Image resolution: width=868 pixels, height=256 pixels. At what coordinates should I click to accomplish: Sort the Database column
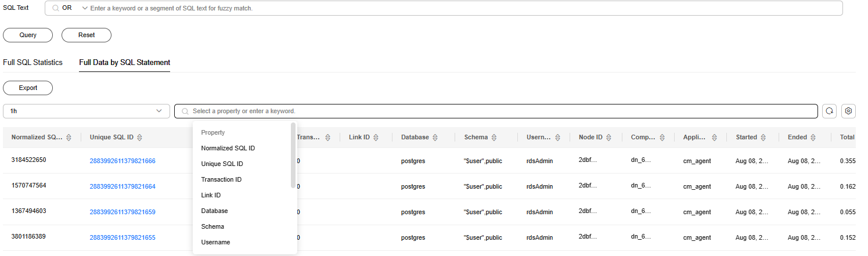click(x=435, y=138)
